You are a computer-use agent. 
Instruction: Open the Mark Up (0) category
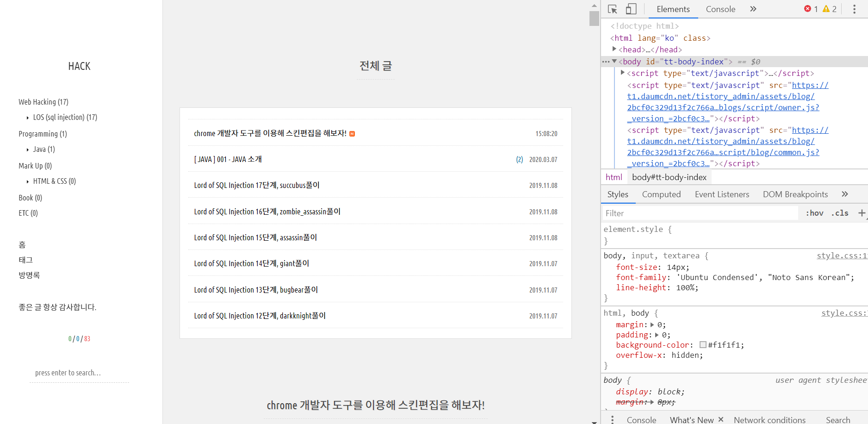(x=35, y=166)
